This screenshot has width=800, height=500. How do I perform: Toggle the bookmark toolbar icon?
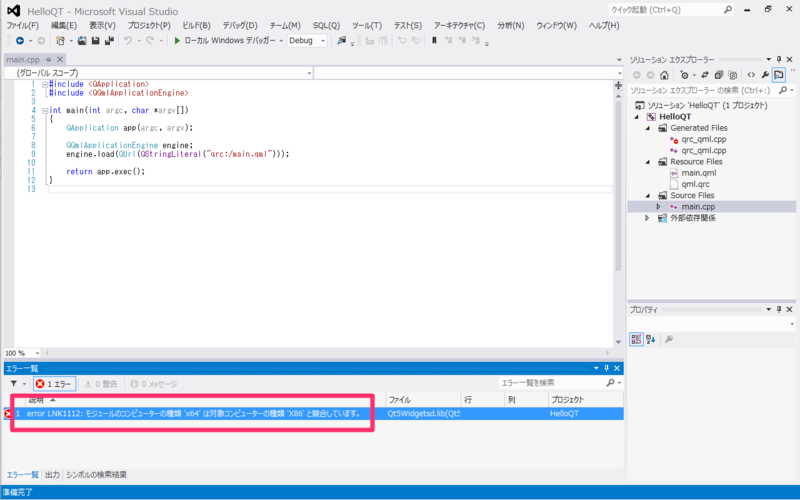click(434, 40)
